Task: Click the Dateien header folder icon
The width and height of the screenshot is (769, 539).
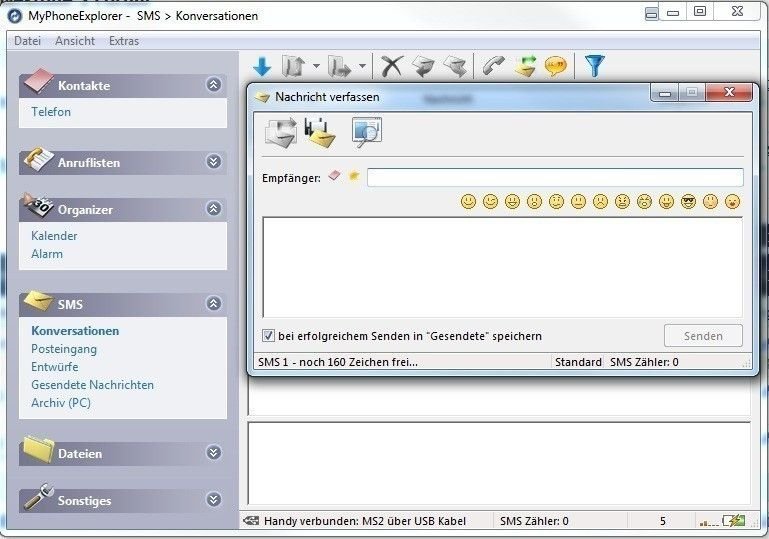Action: point(38,449)
